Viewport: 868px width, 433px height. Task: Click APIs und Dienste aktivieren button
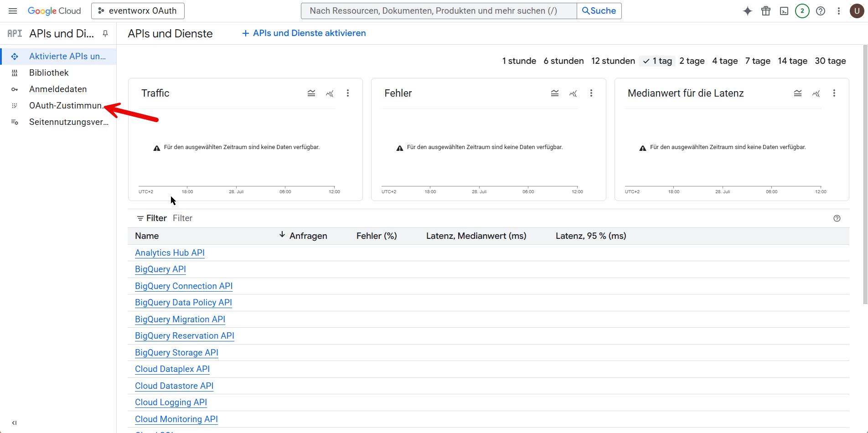[x=304, y=33]
